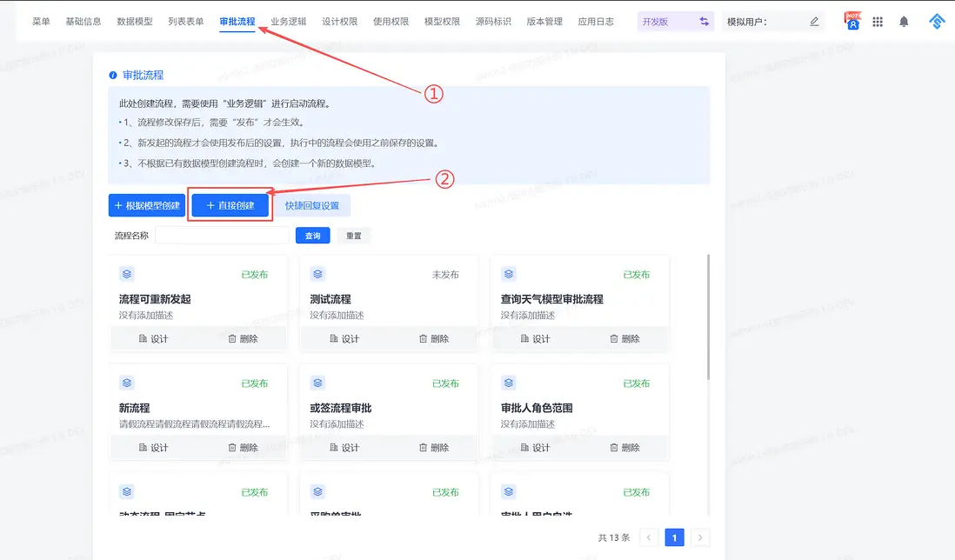Viewport: 955px width, 560px height.
Task: Click the layers icon on 审批人角色范围 card
Action: pos(509,383)
